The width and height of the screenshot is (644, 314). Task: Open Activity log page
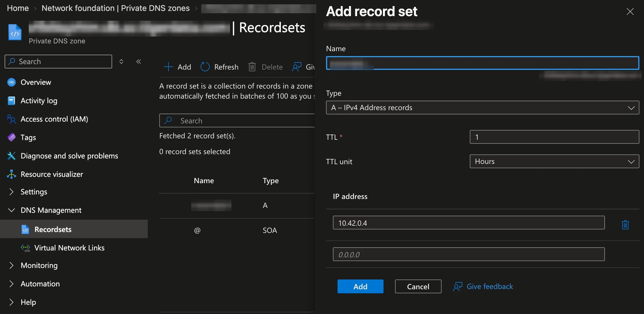coord(39,101)
